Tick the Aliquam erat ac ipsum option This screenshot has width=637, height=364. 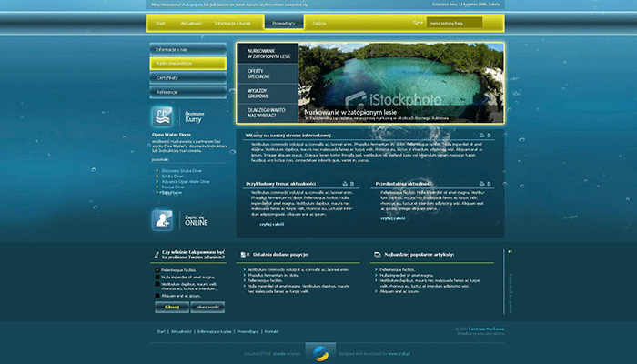155,295
